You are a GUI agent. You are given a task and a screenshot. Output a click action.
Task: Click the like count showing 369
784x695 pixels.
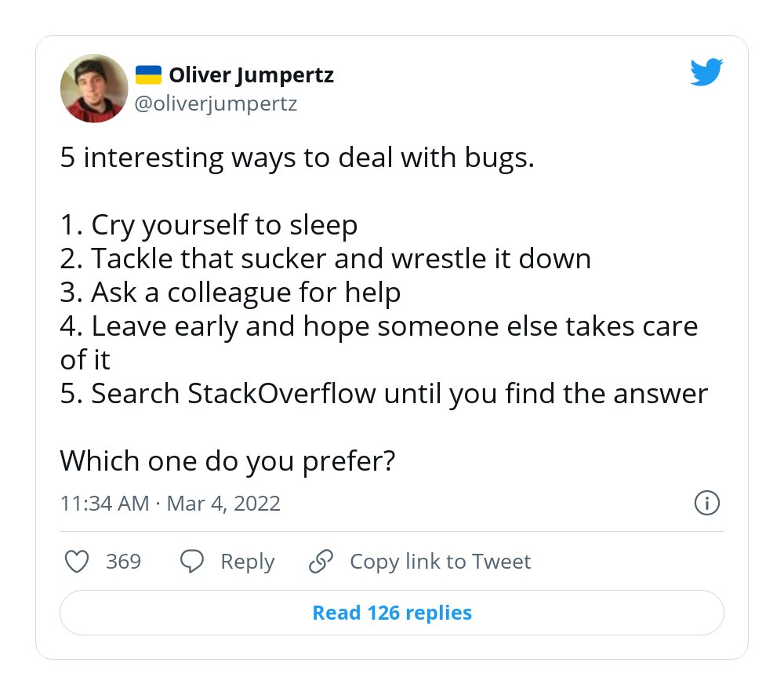point(125,562)
